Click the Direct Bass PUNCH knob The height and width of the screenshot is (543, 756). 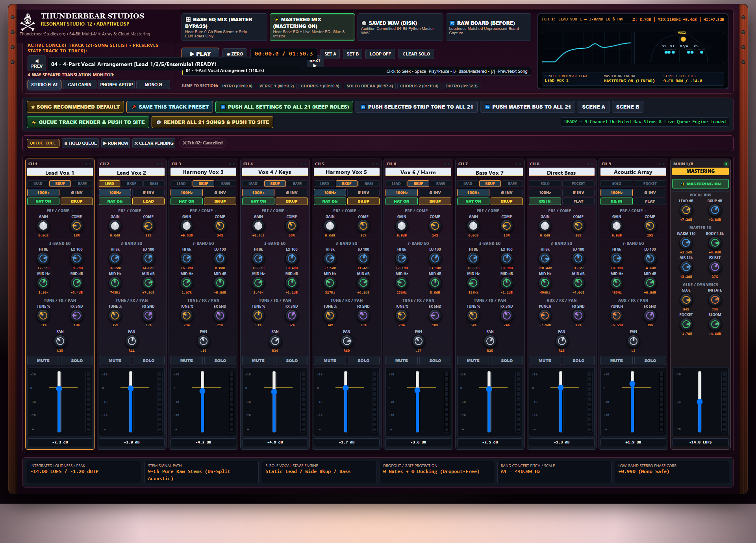tap(545, 316)
